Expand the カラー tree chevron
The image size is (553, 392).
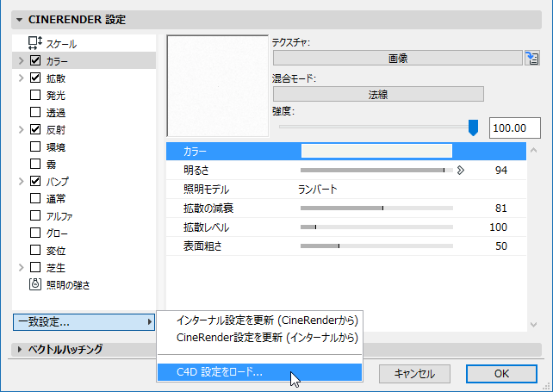(x=22, y=60)
